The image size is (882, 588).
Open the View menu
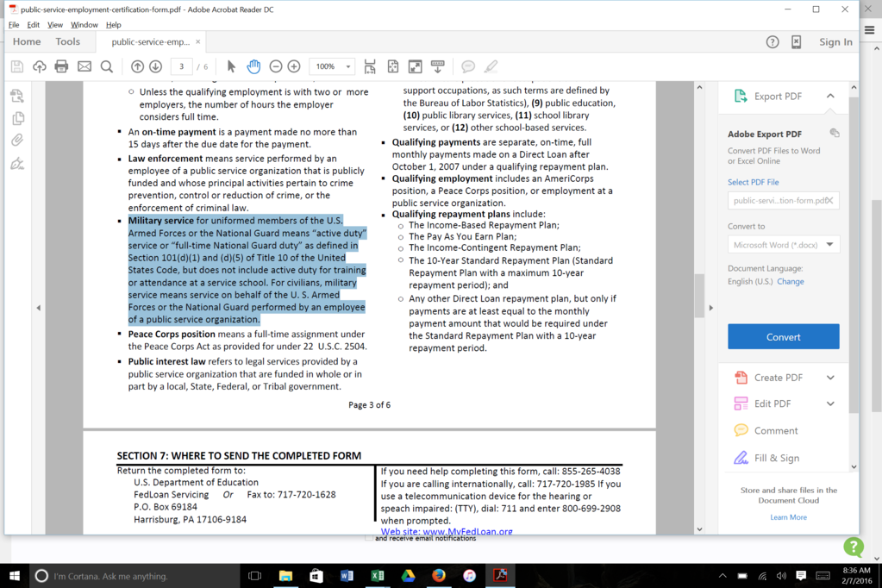coord(55,25)
